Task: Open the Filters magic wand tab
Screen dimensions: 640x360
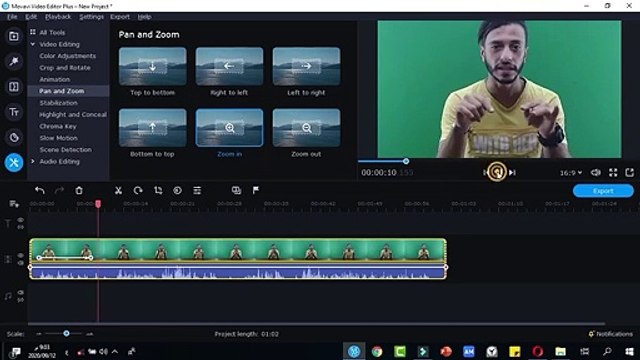Action: click(14, 61)
